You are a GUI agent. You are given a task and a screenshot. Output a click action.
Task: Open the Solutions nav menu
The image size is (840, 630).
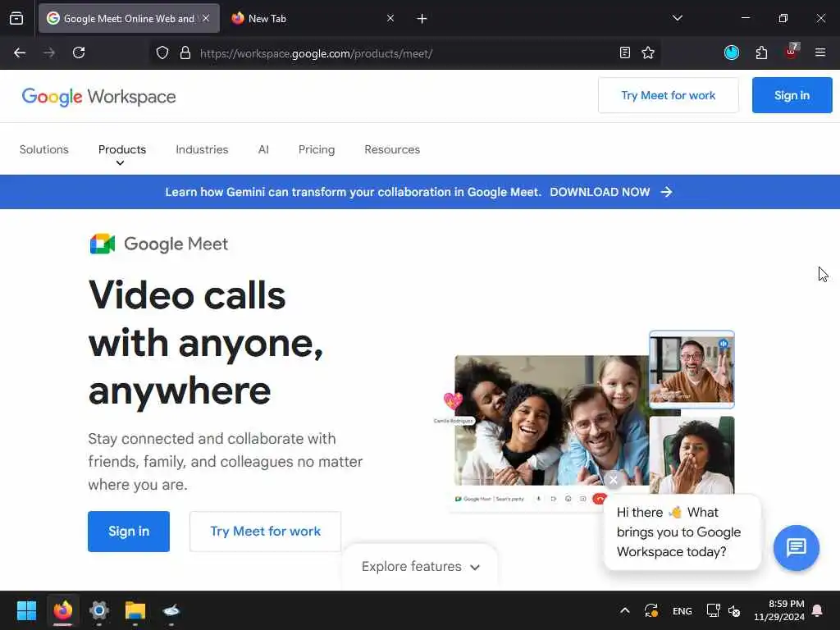(x=44, y=149)
